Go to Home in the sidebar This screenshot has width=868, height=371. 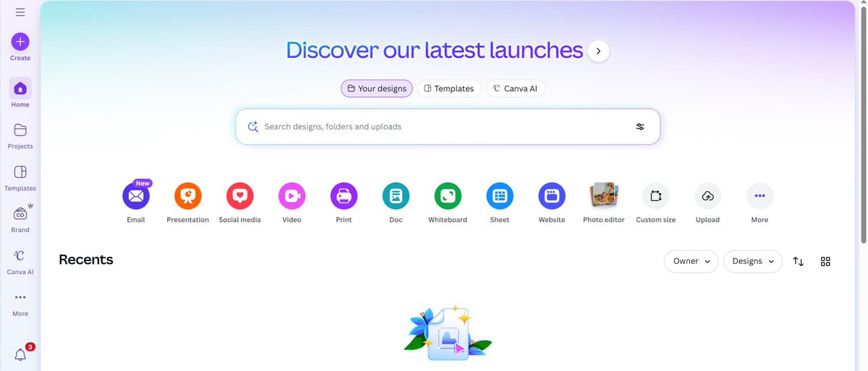[20, 93]
